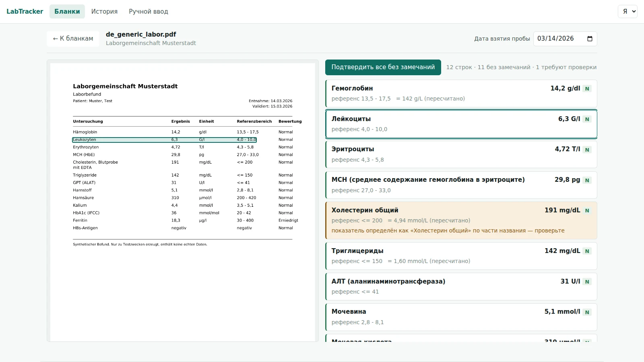Screen dimensions: 644x362
Task: Click Ferritin in the PDF preview
Action: [x=80, y=220]
